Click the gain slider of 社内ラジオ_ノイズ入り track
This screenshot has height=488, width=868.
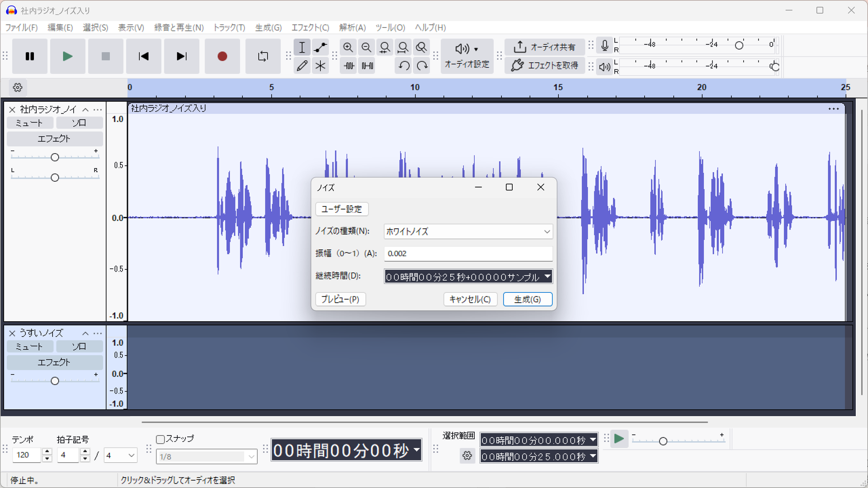[x=55, y=157]
